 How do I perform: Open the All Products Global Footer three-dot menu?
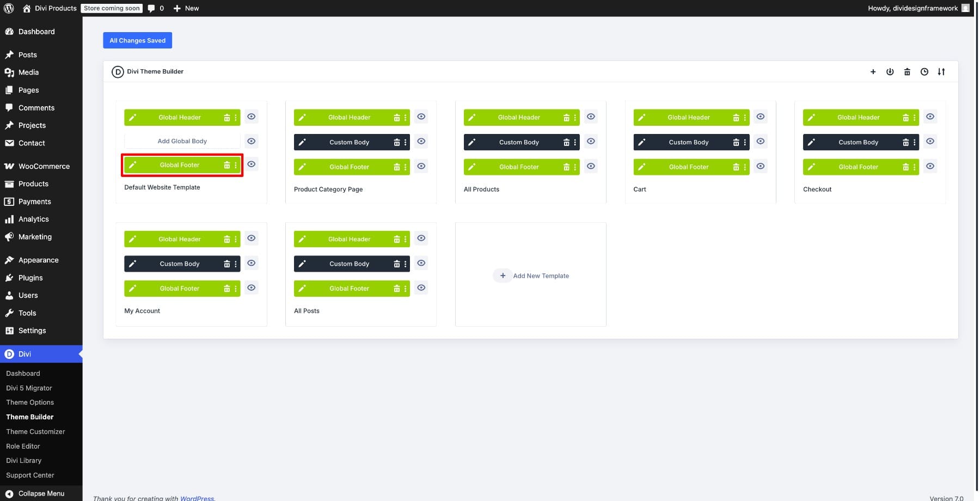575,167
